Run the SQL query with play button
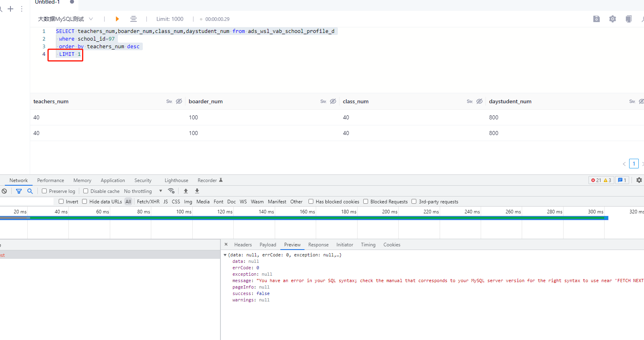This screenshot has width=644, height=340. (x=117, y=19)
